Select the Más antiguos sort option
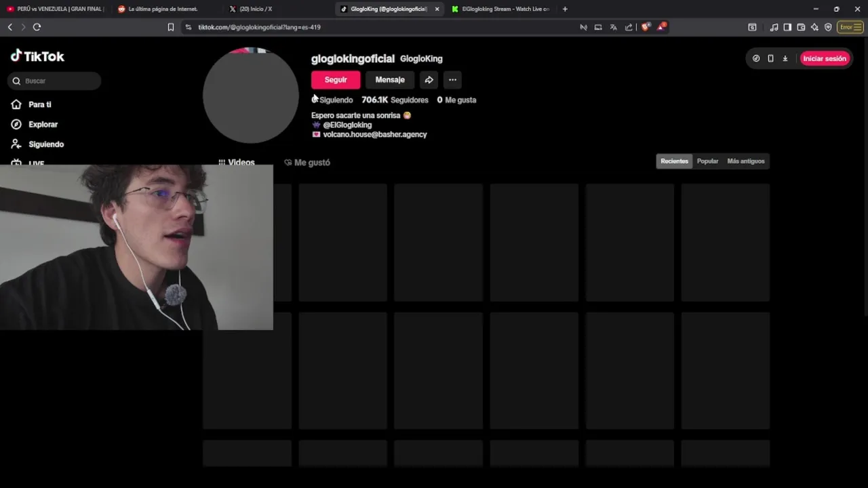This screenshot has width=868, height=488. 746,161
